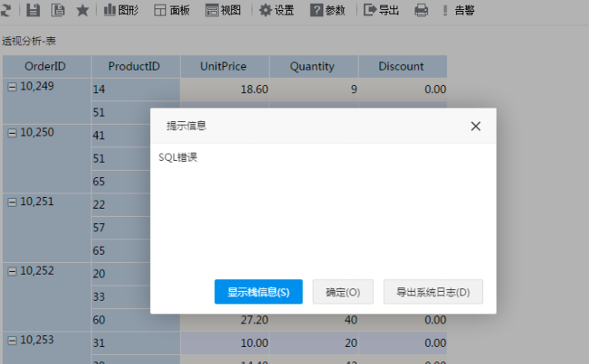The height and width of the screenshot is (364, 589).
Task: Click the printer icon
Action: tap(421, 10)
